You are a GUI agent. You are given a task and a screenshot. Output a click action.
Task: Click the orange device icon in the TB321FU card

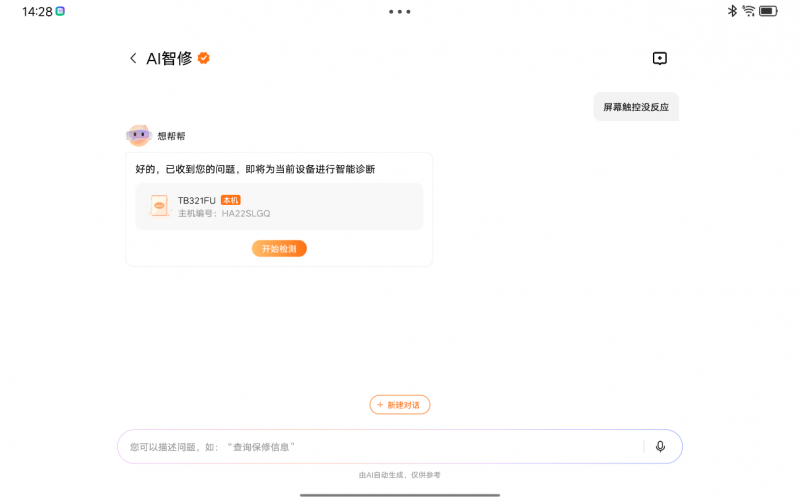(158, 206)
